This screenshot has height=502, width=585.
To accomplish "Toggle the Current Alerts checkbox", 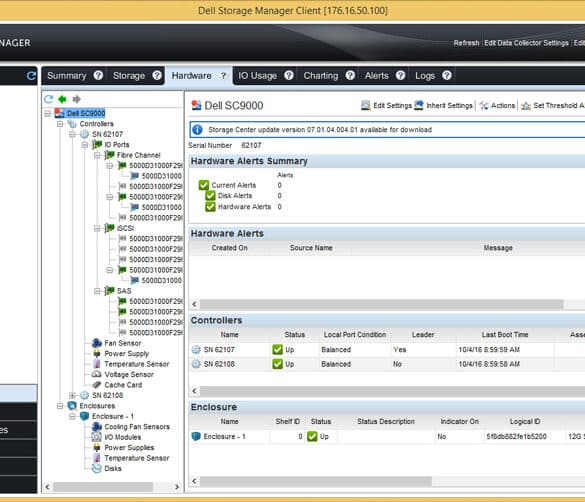I will [204, 185].
